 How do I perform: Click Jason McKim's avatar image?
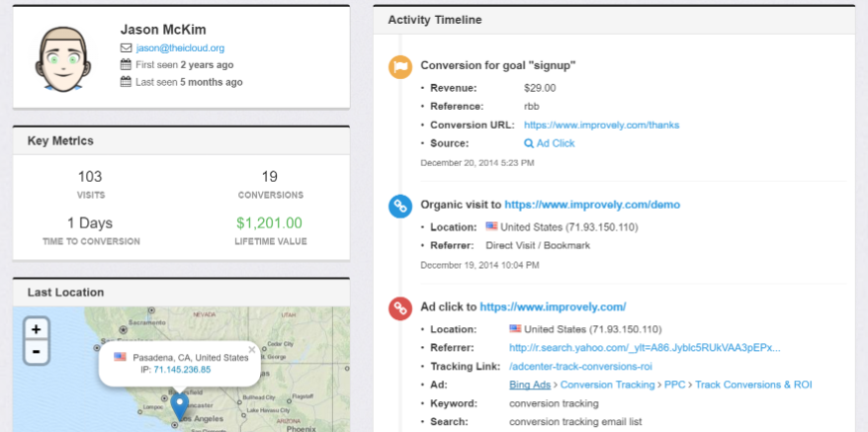(62, 58)
